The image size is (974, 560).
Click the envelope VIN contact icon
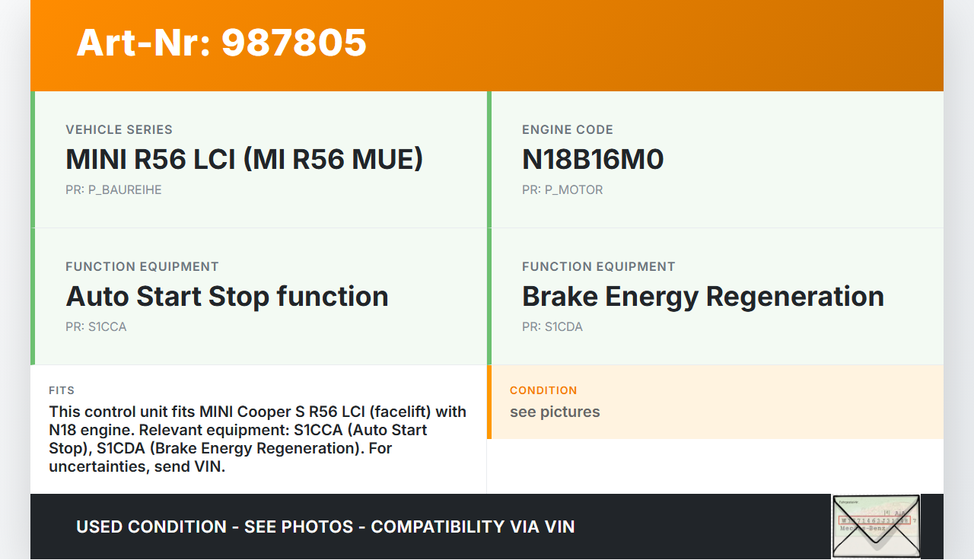876,527
